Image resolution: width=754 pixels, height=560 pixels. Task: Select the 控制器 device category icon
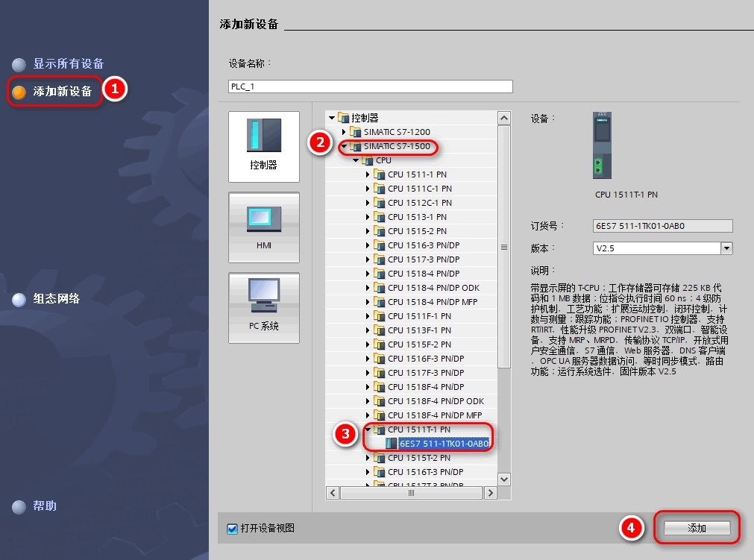[x=263, y=147]
